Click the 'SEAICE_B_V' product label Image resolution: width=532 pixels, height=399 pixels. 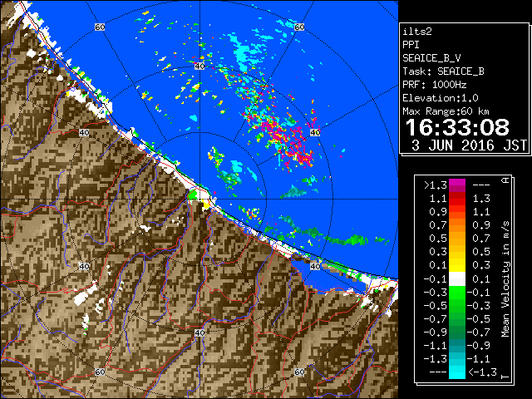point(431,58)
